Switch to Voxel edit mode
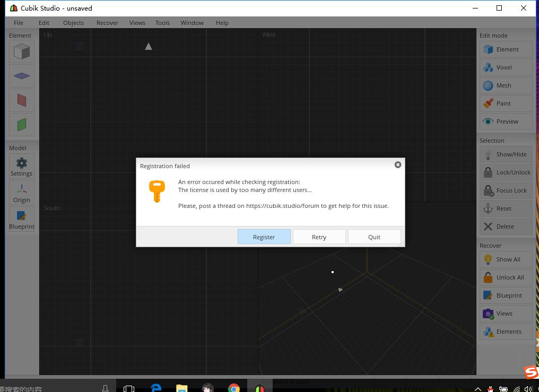The height and width of the screenshot is (392, 539). click(x=506, y=67)
